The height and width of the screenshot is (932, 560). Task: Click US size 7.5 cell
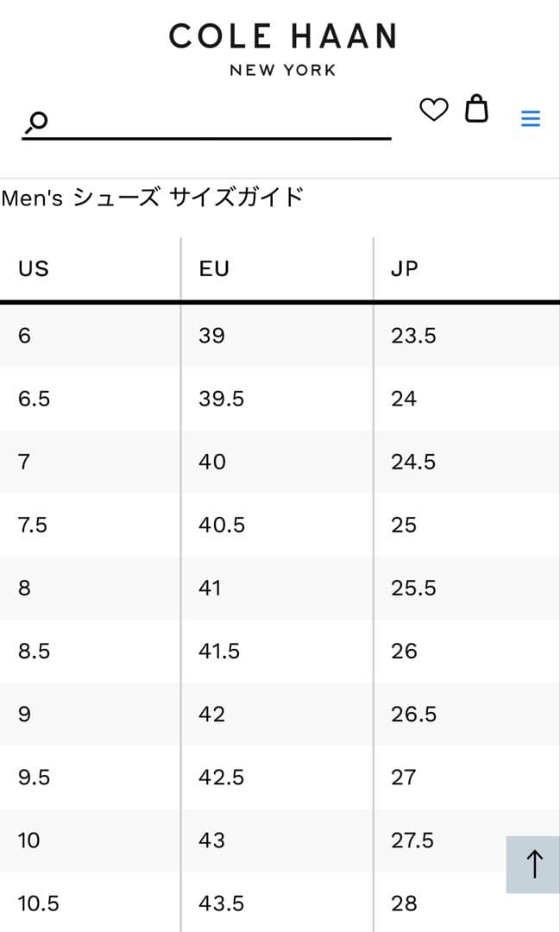[x=33, y=525]
